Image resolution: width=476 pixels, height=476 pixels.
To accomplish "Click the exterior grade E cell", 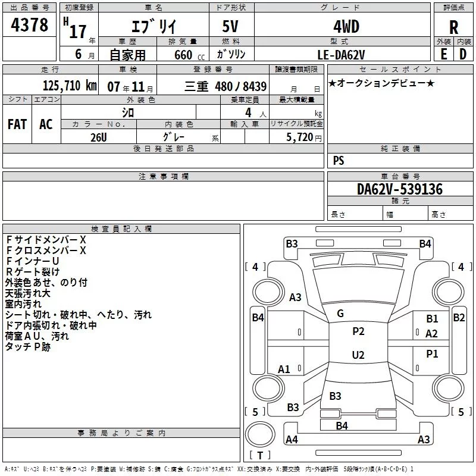I will (444, 54).
